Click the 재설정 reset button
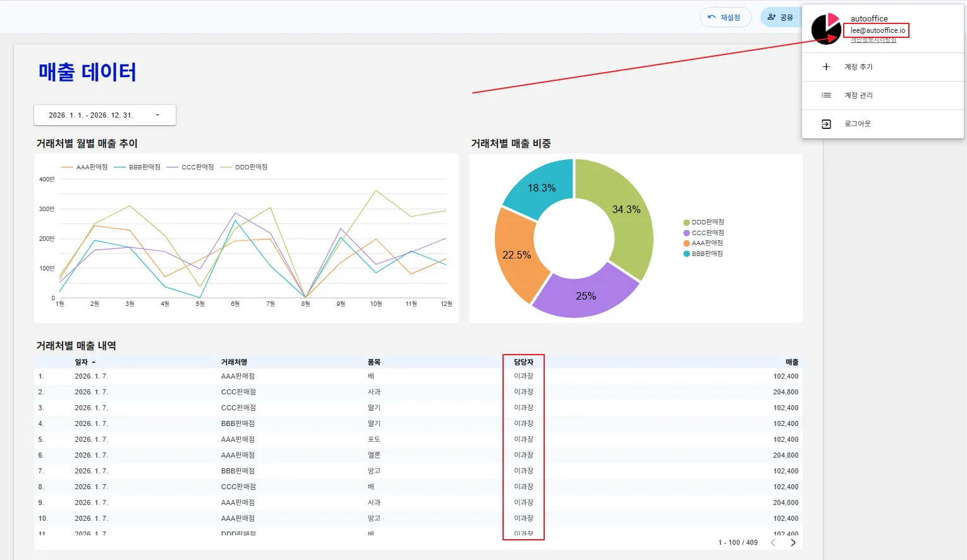Screen dimensions: 967x560 pos(726,17)
